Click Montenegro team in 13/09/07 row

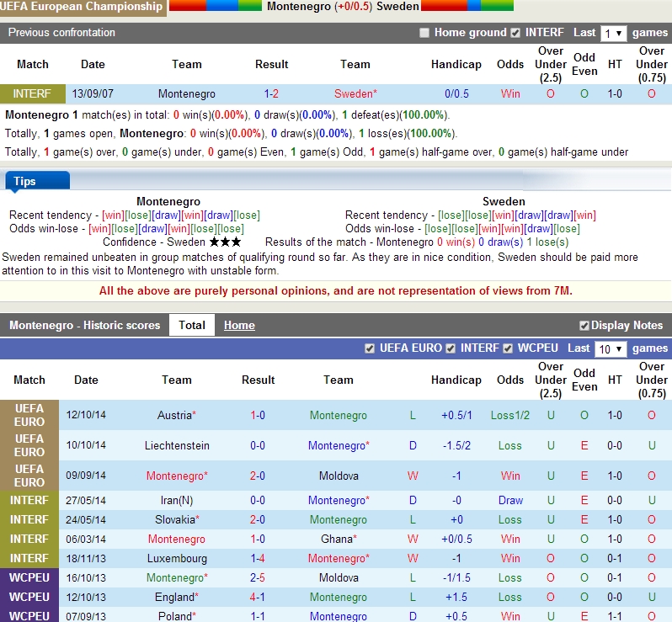pyautogui.click(x=187, y=93)
